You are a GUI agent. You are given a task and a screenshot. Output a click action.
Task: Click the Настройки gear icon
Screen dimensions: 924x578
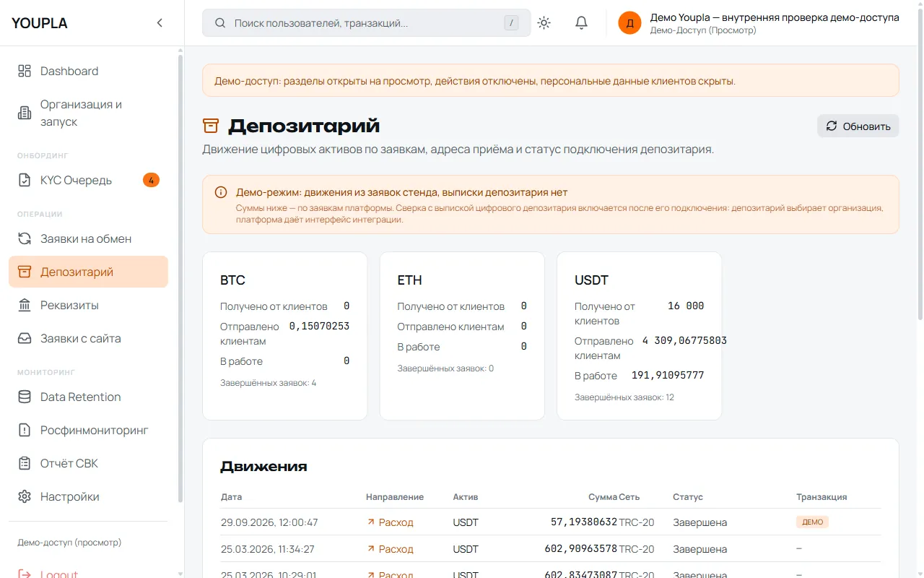click(x=25, y=496)
